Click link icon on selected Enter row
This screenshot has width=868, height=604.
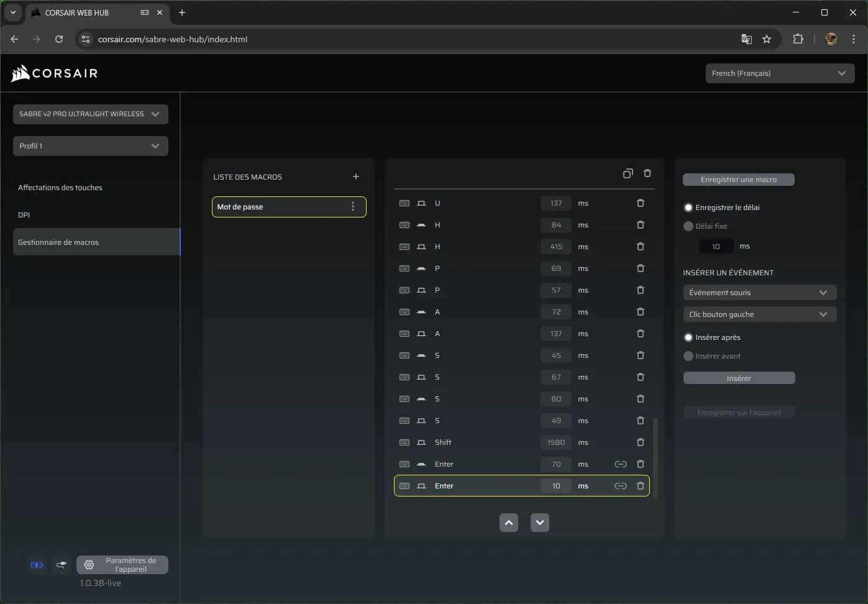click(x=620, y=486)
